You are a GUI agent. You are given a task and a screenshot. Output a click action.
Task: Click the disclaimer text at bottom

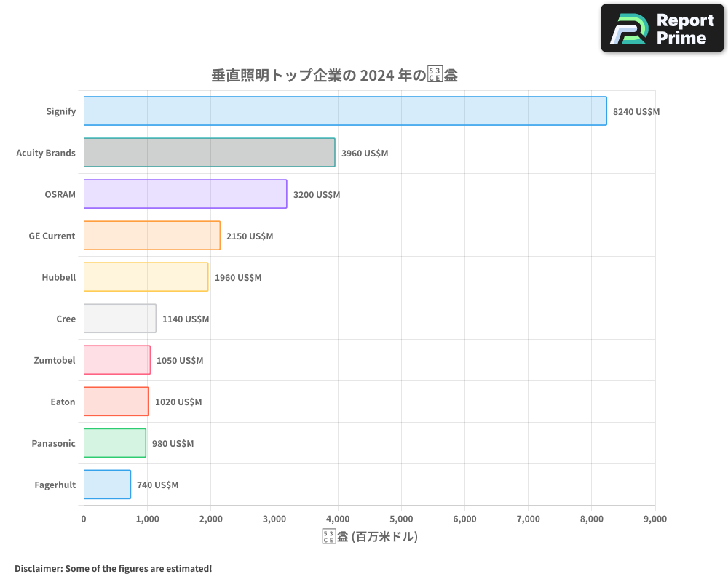point(113,568)
